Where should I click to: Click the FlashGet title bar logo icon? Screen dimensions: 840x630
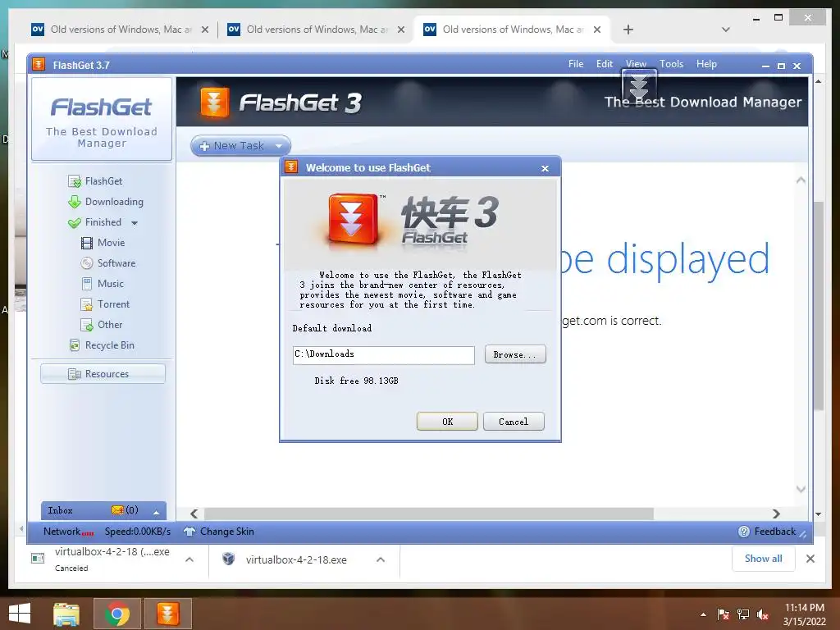click(39, 65)
